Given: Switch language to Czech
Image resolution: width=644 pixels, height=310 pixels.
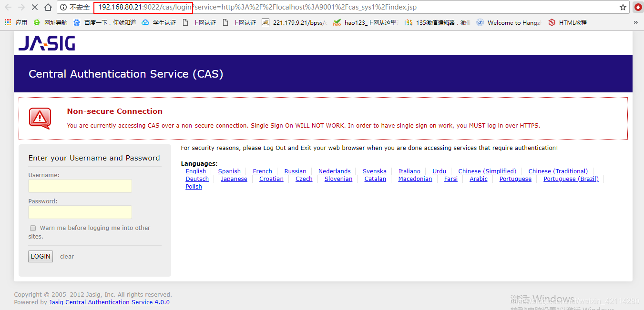Looking at the screenshot, I should [x=304, y=179].
